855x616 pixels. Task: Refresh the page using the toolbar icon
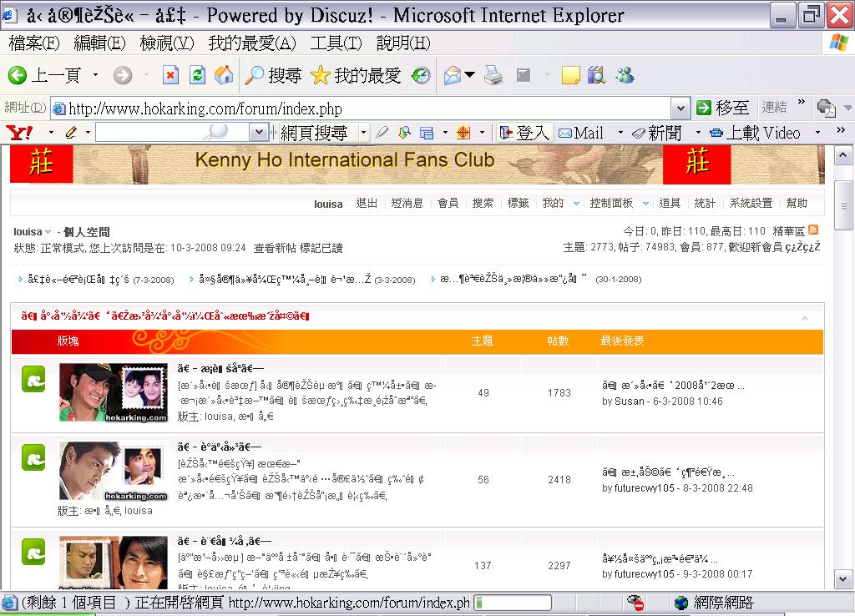tap(197, 75)
